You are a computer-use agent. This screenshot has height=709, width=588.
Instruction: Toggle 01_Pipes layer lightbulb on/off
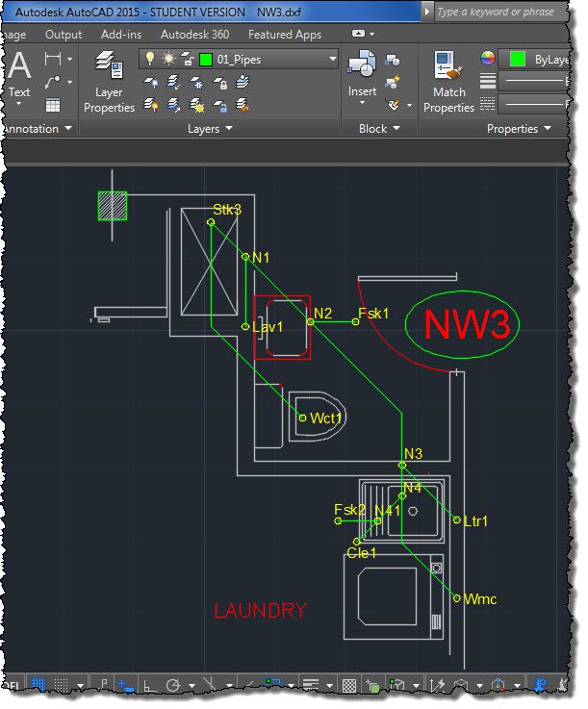(150, 59)
